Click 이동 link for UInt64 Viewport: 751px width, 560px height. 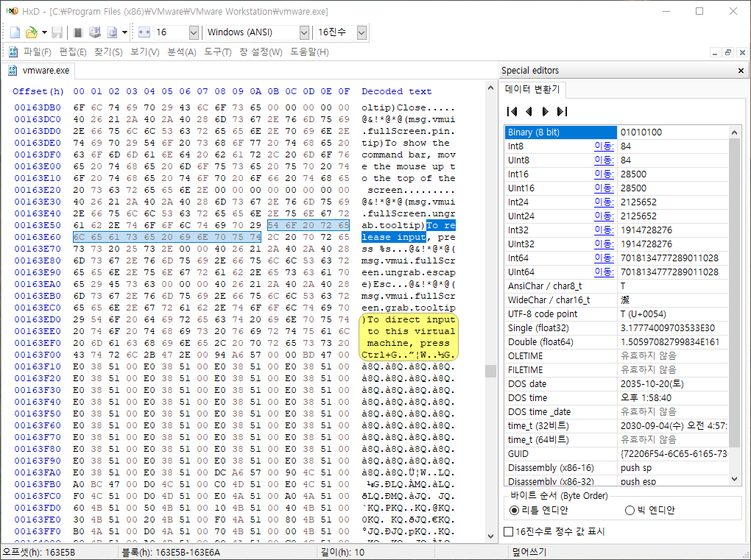[604, 272]
